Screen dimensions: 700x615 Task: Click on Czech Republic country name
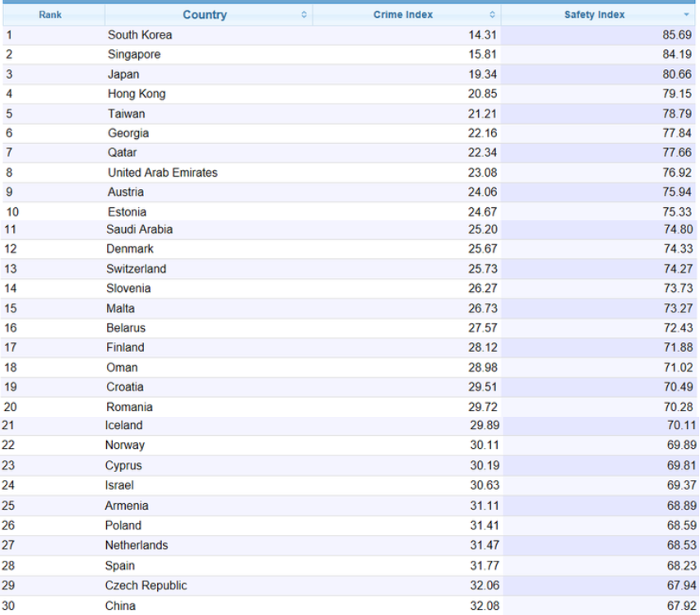pyautogui.click(x=146, y=585)
